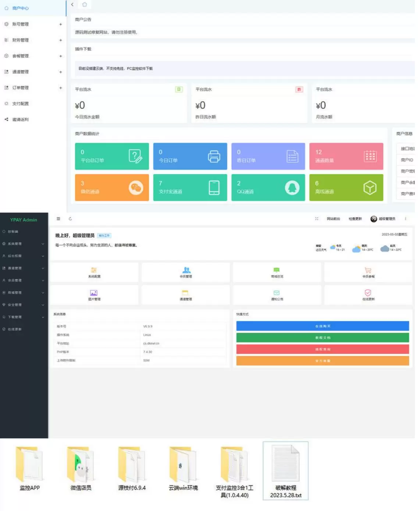420x511 pixels.
Task: Expand 系统管理 chevron in YPAY Admin sidebar
Action: 43,244
